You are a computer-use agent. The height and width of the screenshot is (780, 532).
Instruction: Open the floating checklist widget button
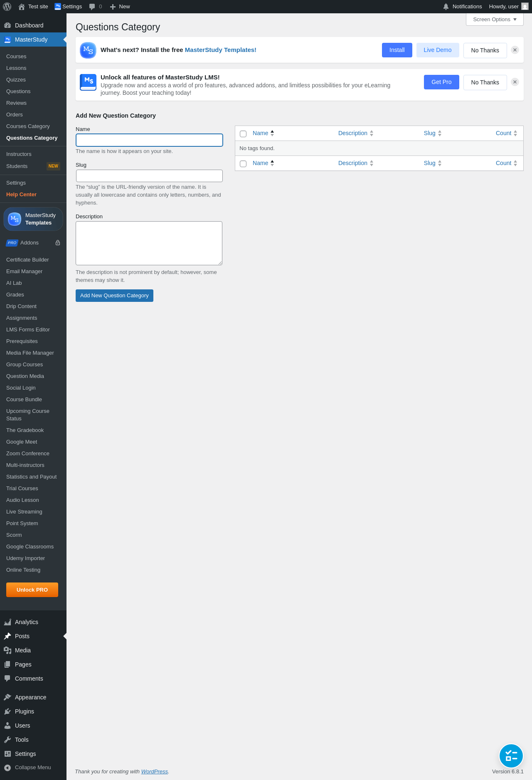(511, 756)
